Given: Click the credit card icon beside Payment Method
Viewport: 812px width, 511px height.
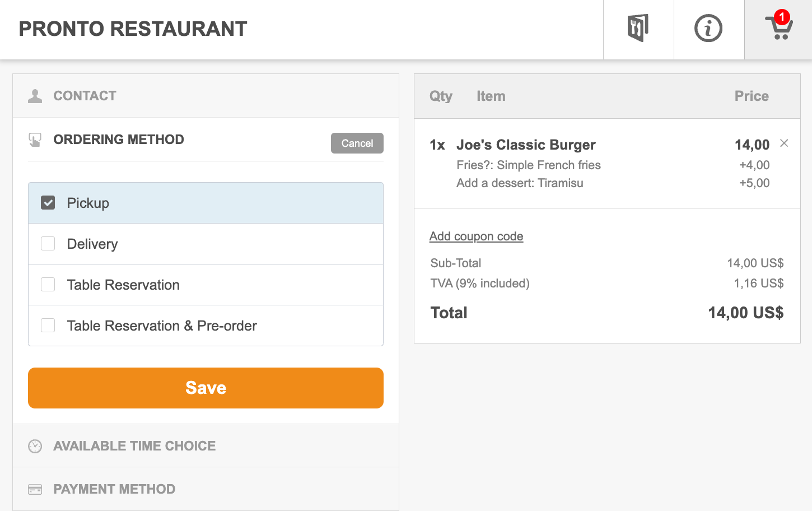Looking at the screenshot, I should coord(35,489).
